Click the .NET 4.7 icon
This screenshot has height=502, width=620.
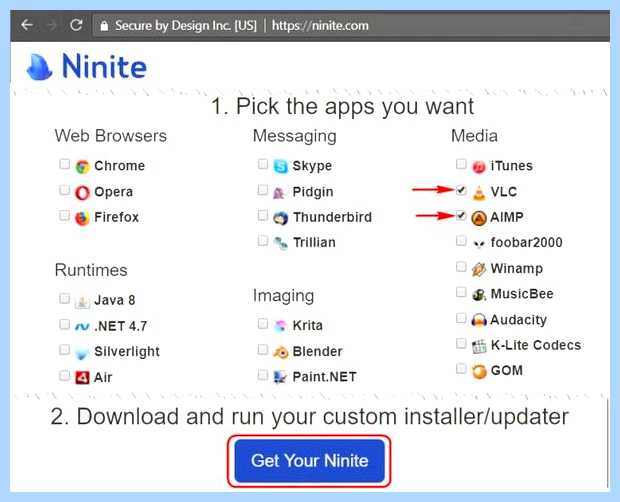click(82, 326)
